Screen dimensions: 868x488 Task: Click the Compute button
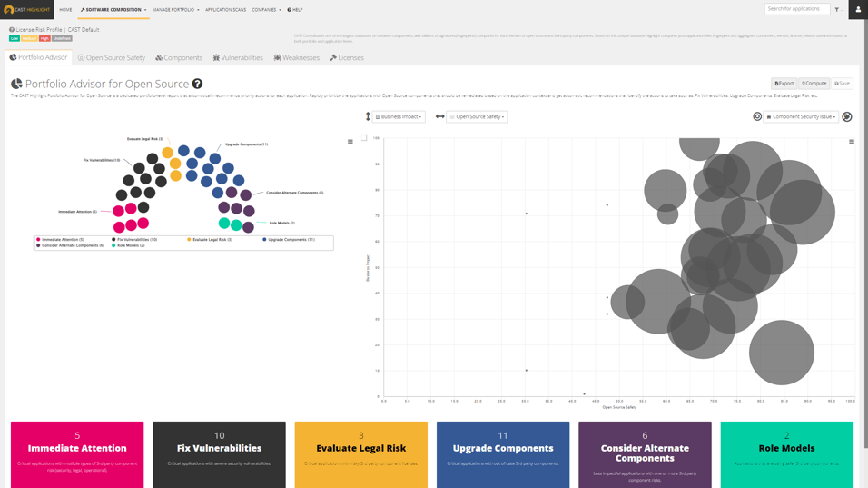814,84
